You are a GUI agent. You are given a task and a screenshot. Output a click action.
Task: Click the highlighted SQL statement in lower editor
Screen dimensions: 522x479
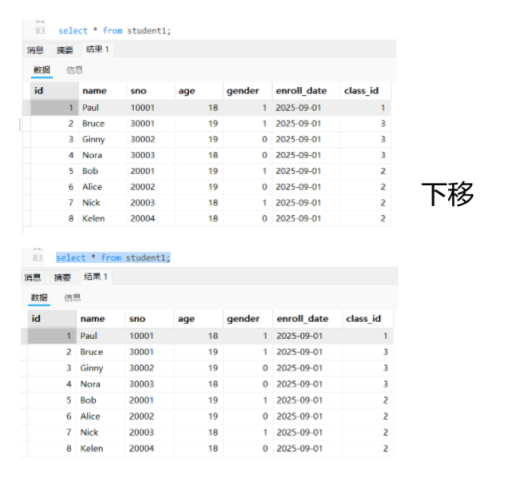113,258
